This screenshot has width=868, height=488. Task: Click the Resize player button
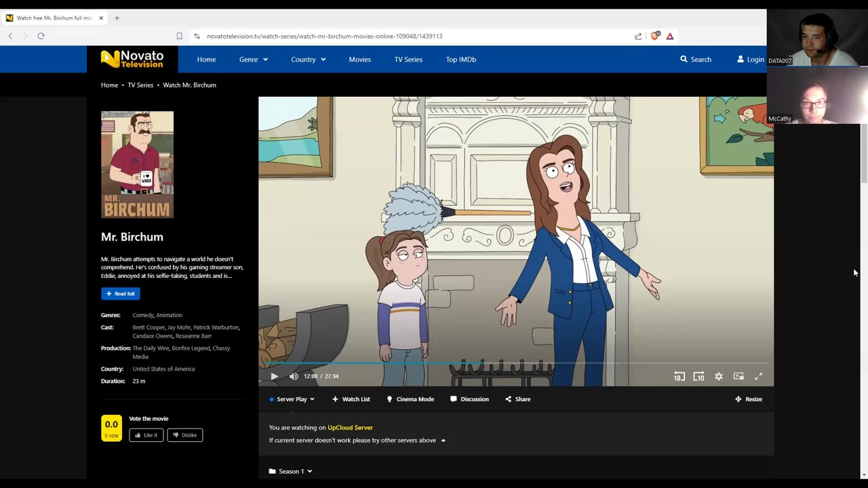(x=749, y=399)
